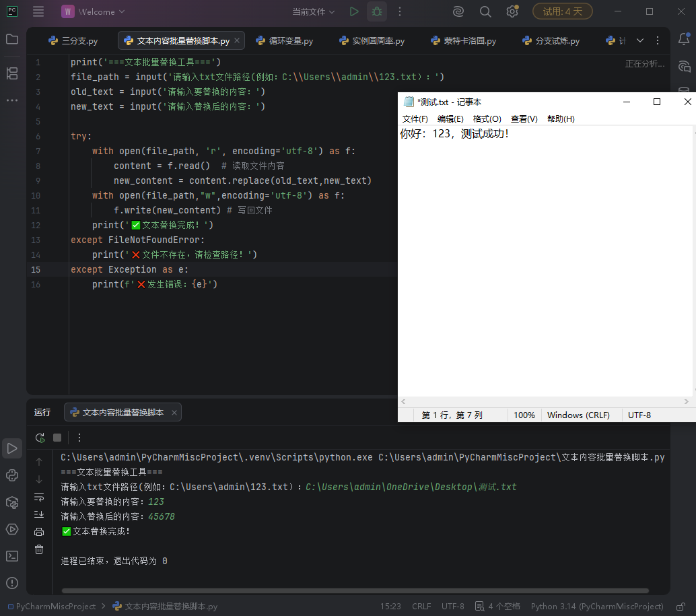Image resolution: width=696 pixels, height=616 pixels.
Task: Toggle the read-only lock icon in status bar
Action: pyautogui.click(x=681, y=606)
